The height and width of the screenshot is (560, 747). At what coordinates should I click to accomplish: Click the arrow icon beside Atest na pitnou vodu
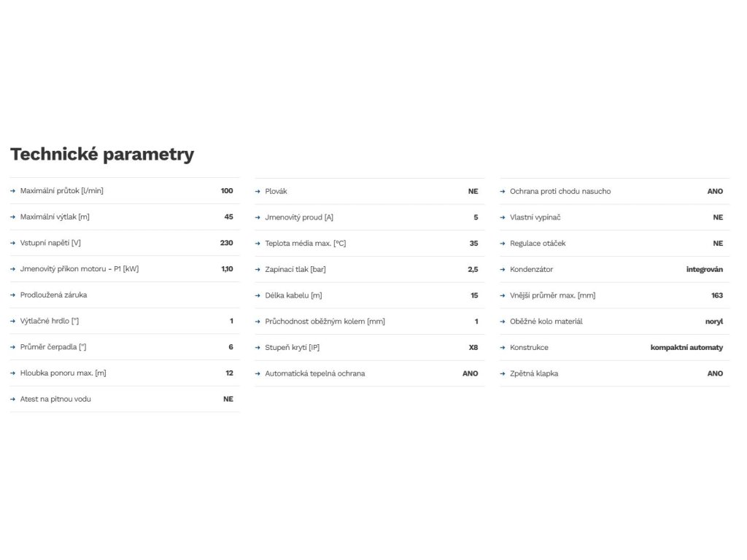(x=13, y=400)
